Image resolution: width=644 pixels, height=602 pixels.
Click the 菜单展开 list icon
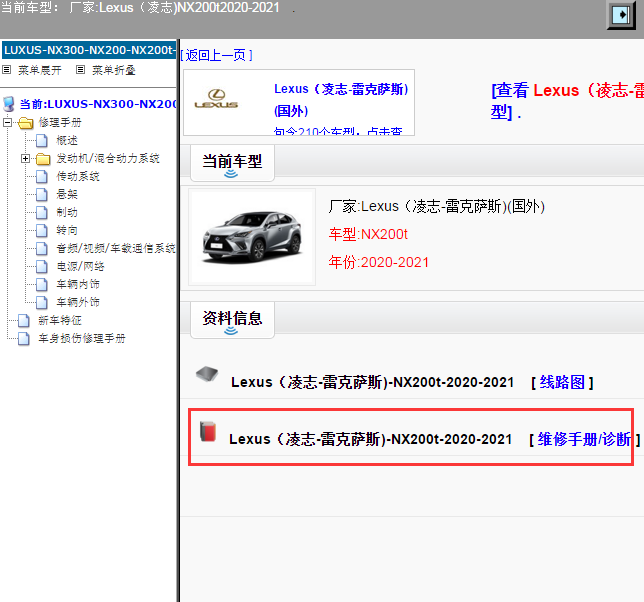pyautogui.click(x=7, y=70)
